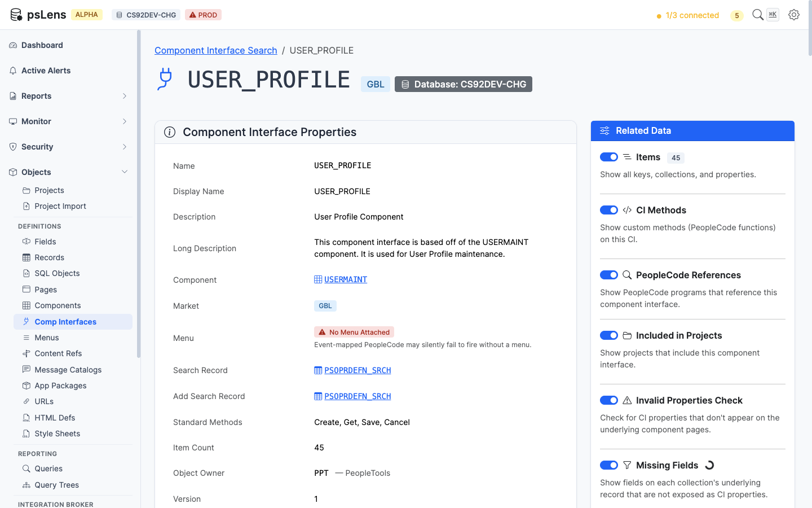The image size is (812, 508).
Task: Open the Menus sidebar item
Action: coord(73,338)
